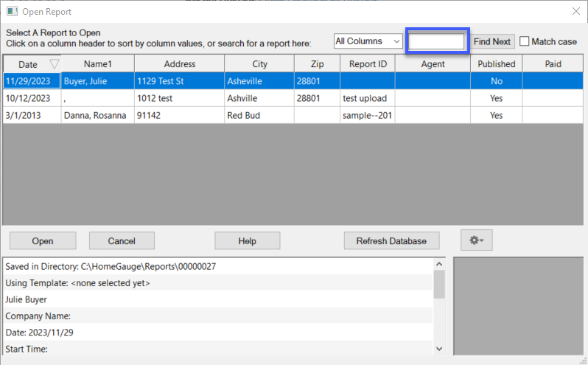This screenshot has height=365, width=588.
Task: Sort reports by City column header
Action: (x=259, y=64)
